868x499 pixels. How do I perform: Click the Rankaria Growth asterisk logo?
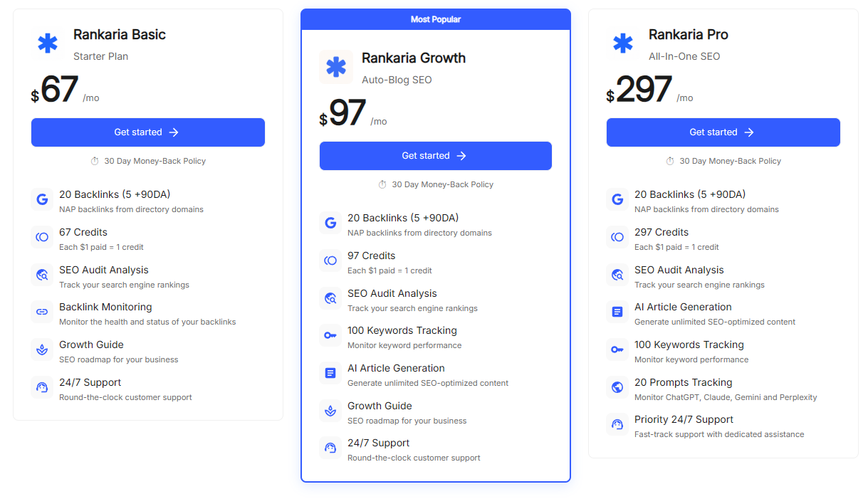tap(336, 67)
